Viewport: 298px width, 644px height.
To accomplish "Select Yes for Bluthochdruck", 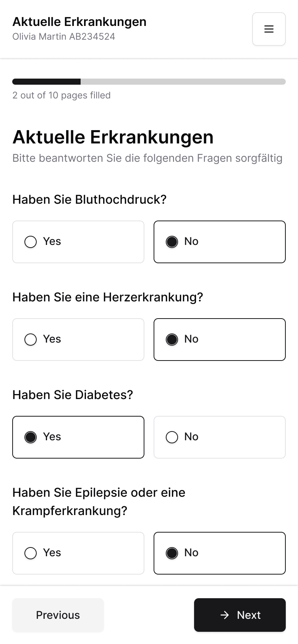I will 78,242.
